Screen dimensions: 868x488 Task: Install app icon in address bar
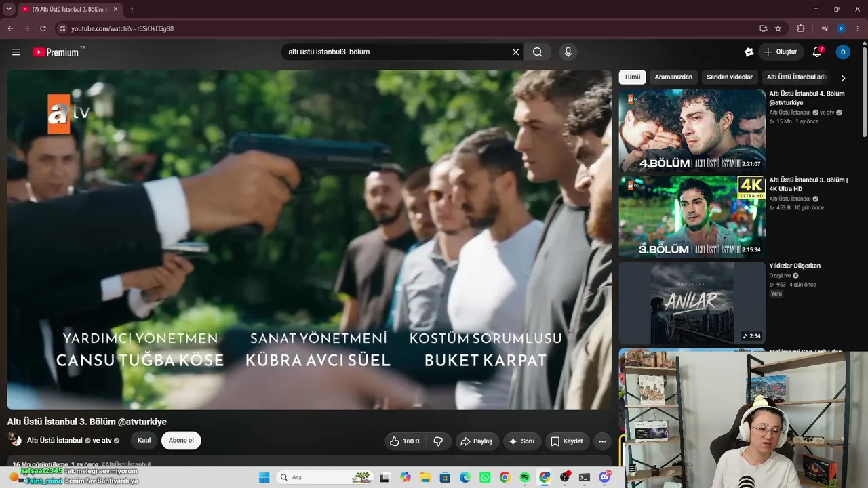pyautogui.click(x=763, y=28)
